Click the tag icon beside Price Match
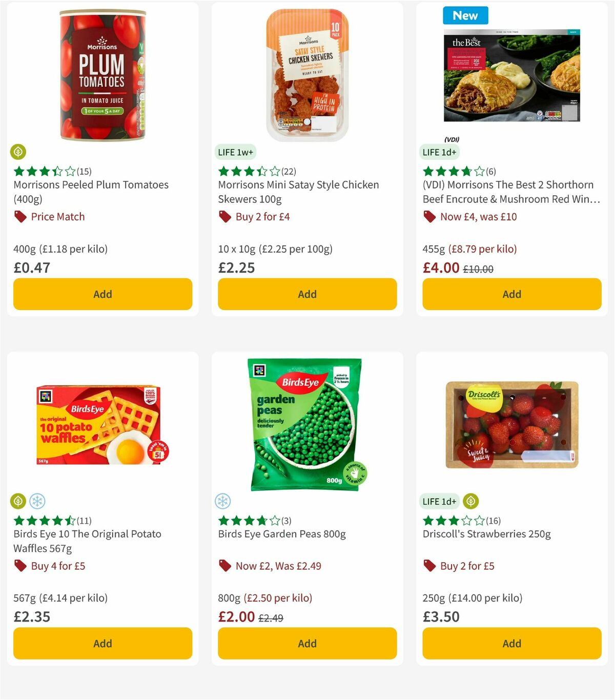 [x=20, y=217]
